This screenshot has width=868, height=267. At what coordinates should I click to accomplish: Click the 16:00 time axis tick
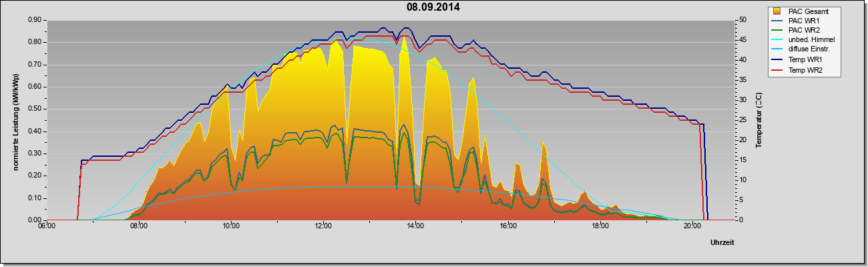tap(509, 226)
